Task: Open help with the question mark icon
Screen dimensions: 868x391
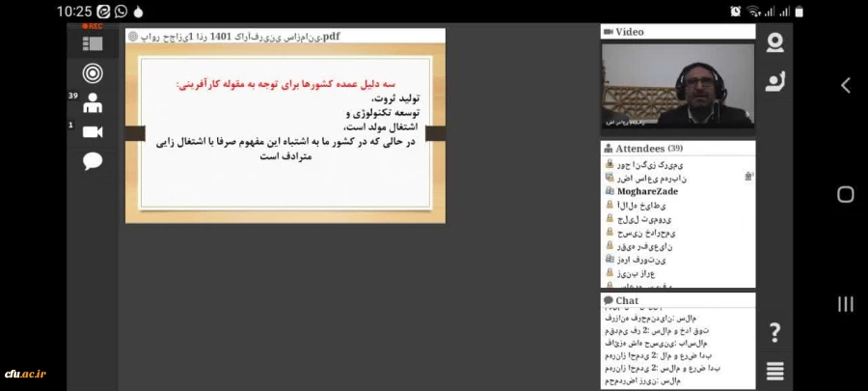Action: [774, 333]
